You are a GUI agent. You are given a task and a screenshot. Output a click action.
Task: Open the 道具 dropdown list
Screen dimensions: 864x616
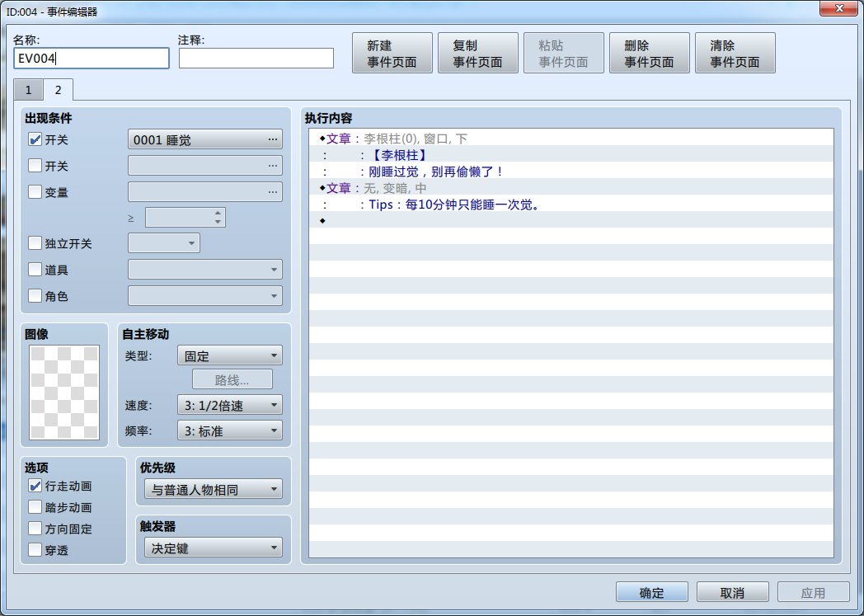[205, 270]
